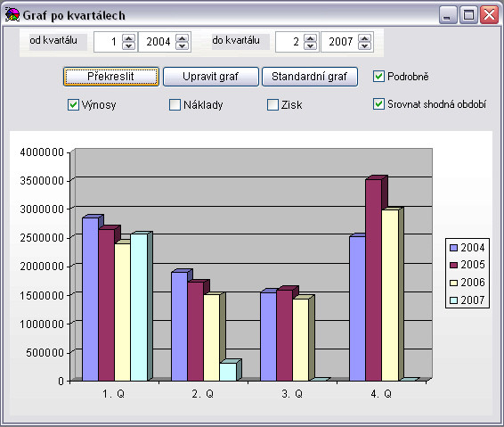Click the 2007 legend color swatch
The height and width of the screenshot is (427, 504).
pyautogui.click(x=453, y=300)
